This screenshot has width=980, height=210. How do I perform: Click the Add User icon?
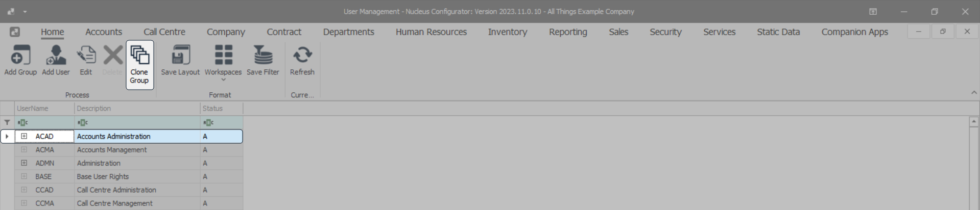point(56,55)
